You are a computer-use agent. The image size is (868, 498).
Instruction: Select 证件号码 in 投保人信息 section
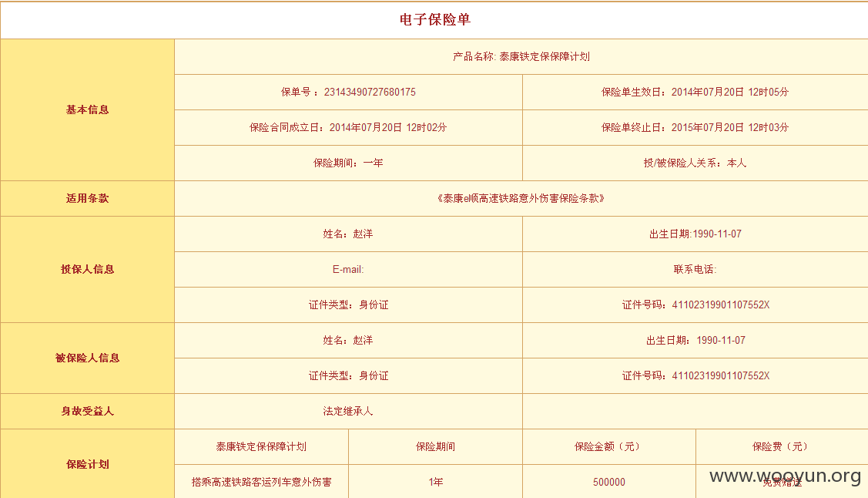(695, 305)
